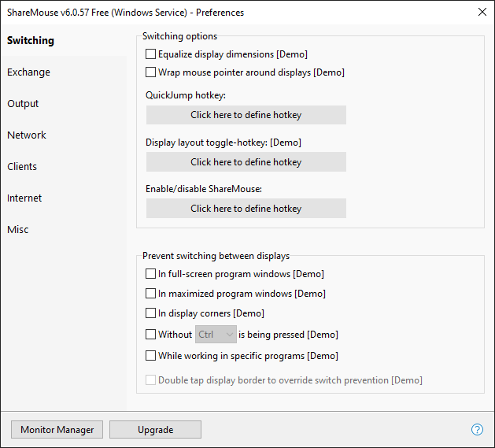Define the Display layout toggle hotkey
This screenshot has width=495, height=448.
coord(246,161)
